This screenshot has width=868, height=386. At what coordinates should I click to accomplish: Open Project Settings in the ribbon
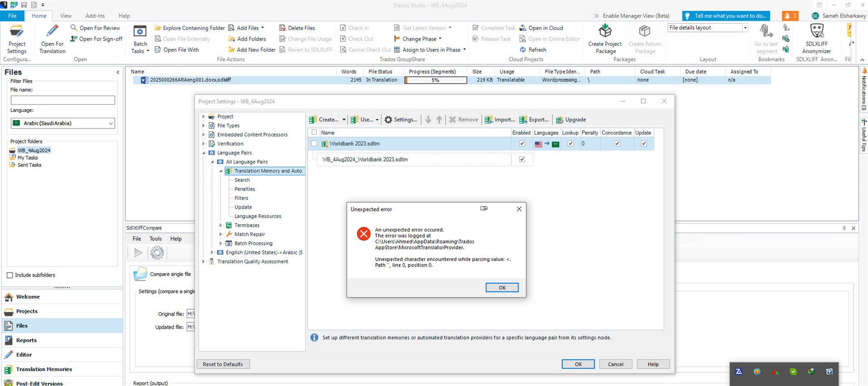(x=17, y=39)
